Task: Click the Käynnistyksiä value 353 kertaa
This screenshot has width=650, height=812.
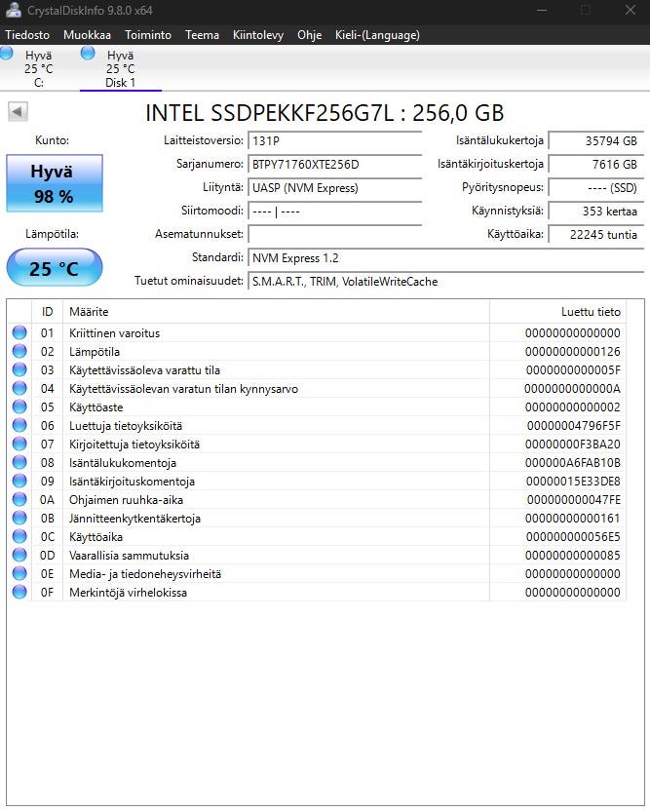Action: (596, 212)
